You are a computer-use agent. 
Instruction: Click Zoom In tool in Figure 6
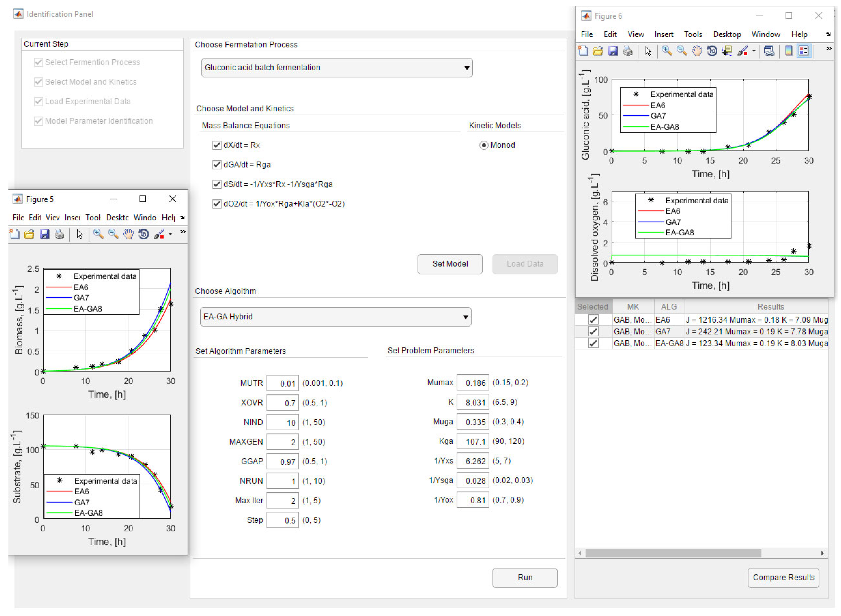[x=666, y=51]
